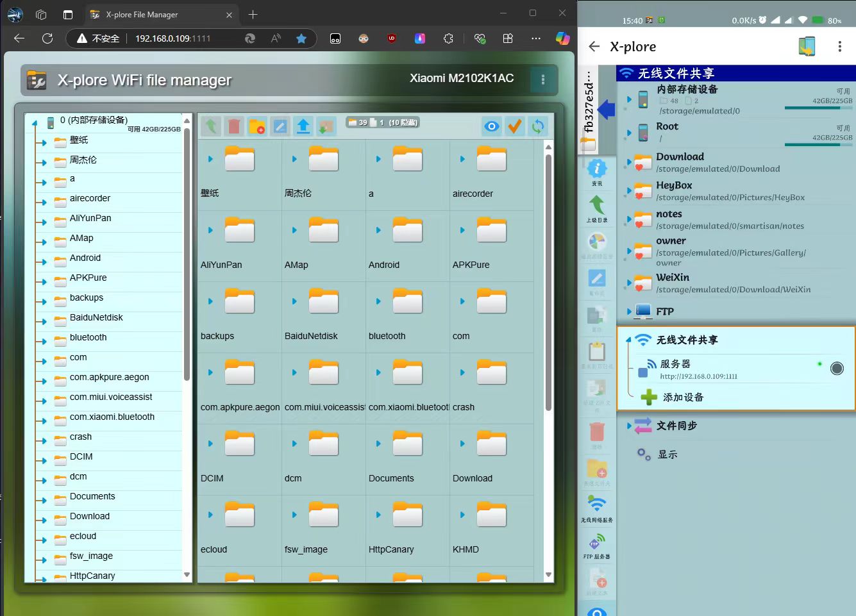
Task: Expand the Download folder in grid view
Action: coord(462,444)
